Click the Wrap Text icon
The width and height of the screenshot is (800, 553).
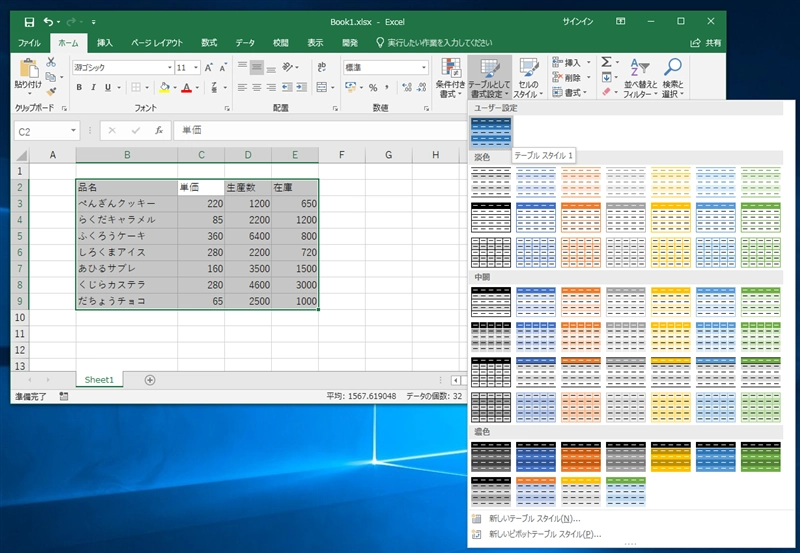(x=322, y=67)
